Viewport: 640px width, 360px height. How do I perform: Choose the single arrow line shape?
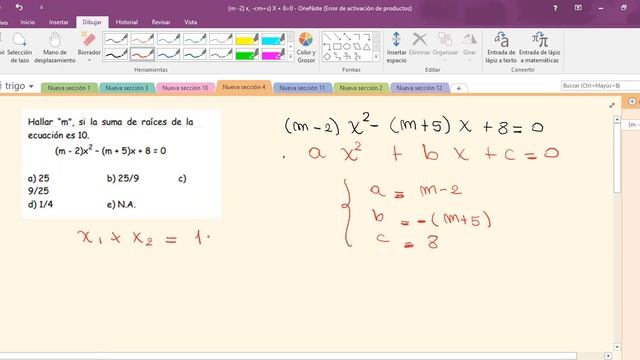[x=337, y=37]
